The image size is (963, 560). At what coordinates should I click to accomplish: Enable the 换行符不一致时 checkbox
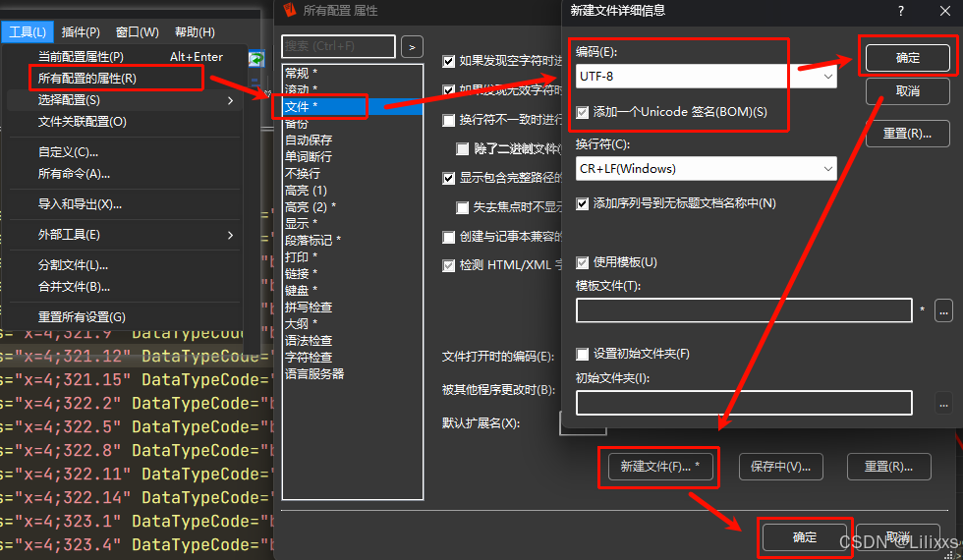[448, 120]
